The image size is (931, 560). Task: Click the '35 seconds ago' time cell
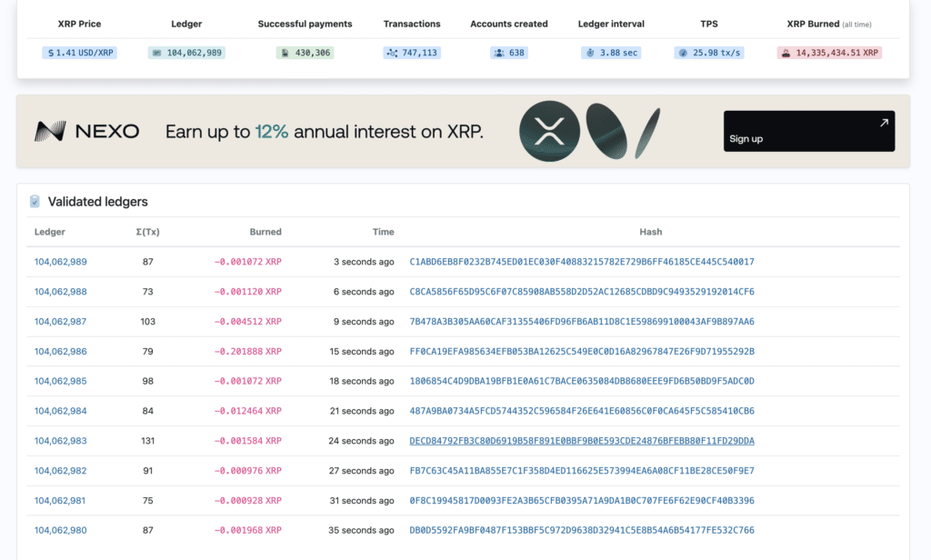pyautogui.click(x=362, y=530)
